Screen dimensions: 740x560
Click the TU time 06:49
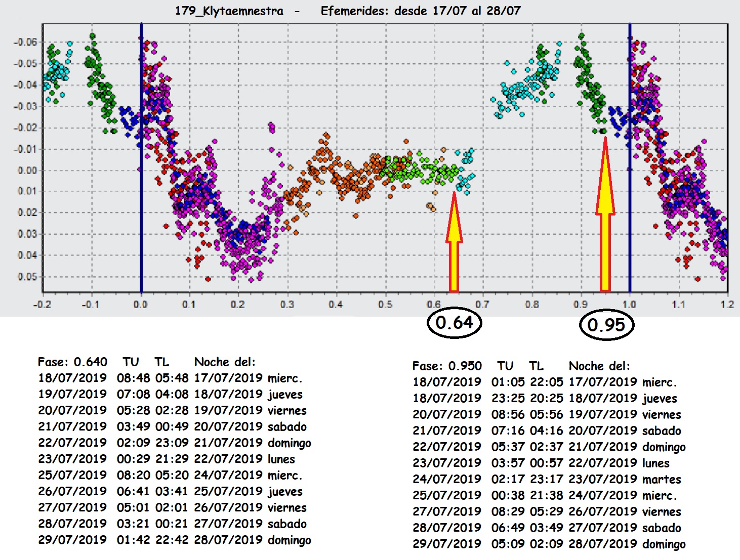coord(508,528)
